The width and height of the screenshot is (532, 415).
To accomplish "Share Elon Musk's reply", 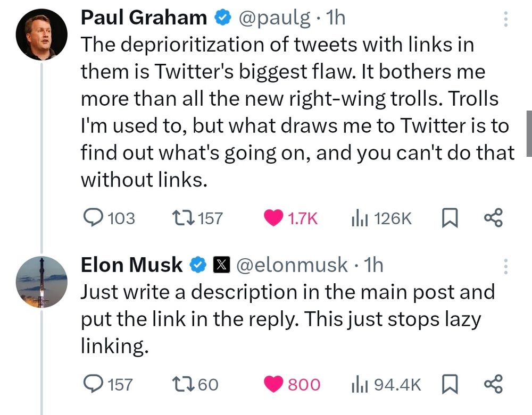I will click(493, 384).
